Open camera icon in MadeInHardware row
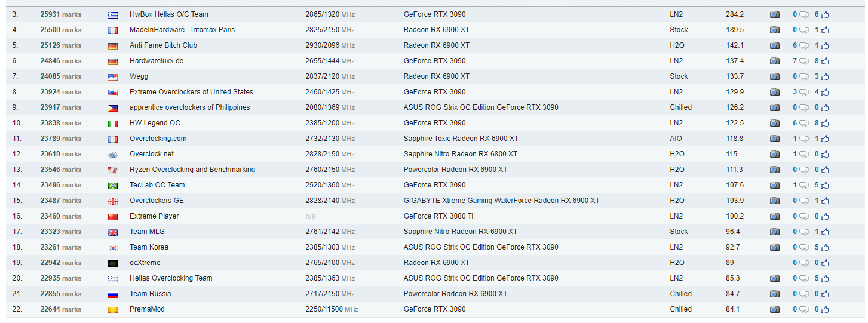Screen dimensions: 868x323 [x=774, y=30]
